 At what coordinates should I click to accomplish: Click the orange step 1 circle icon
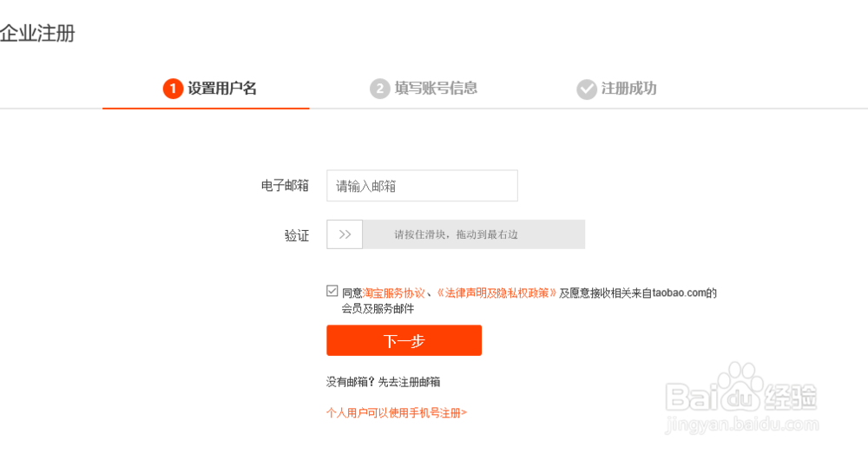pos(173,89)
